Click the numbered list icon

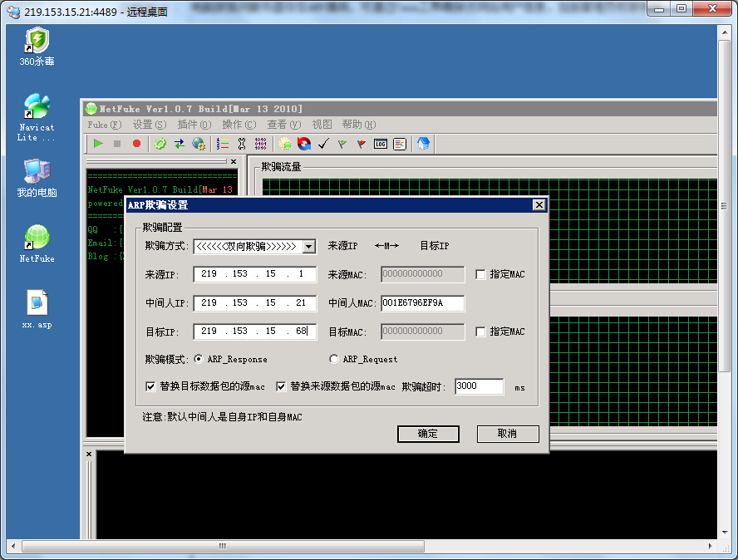[x=223, y=144]
